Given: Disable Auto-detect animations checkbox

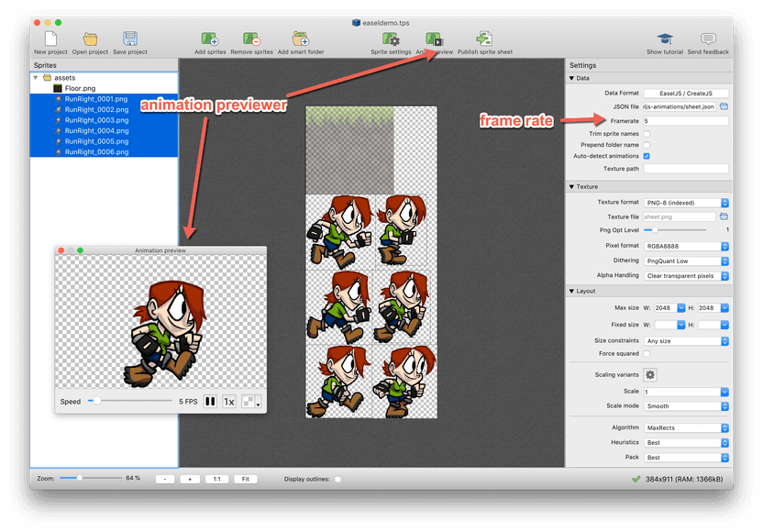Looking at the screenshot, I should pyautogui.click(x=647, y=156).
